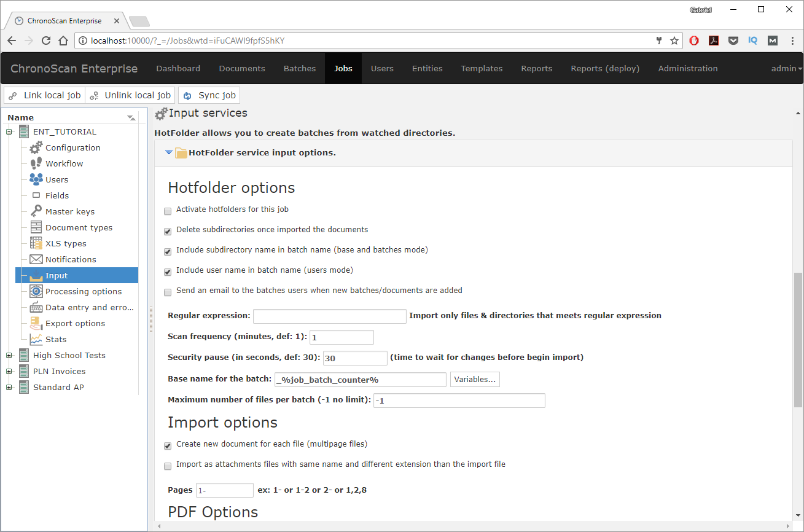Click the Workflow footsteps icon
Viewport: 804px width, 532px height.
36,163
